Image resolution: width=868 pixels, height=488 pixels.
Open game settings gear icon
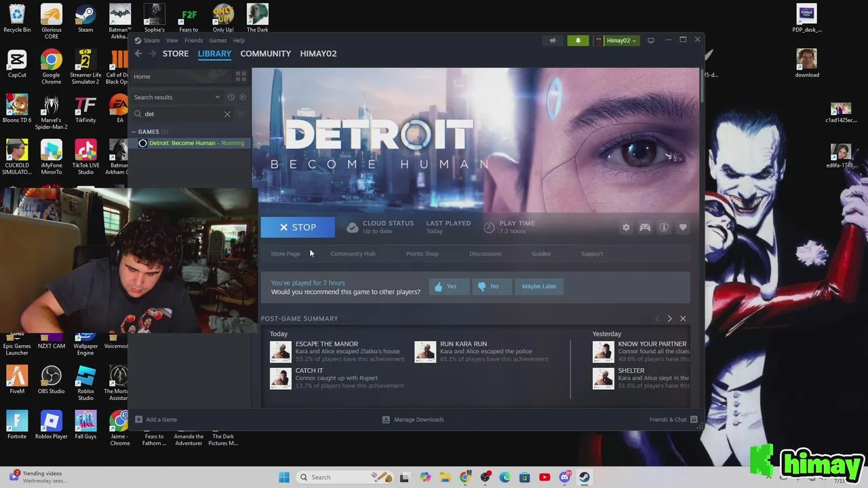[626, 228]
